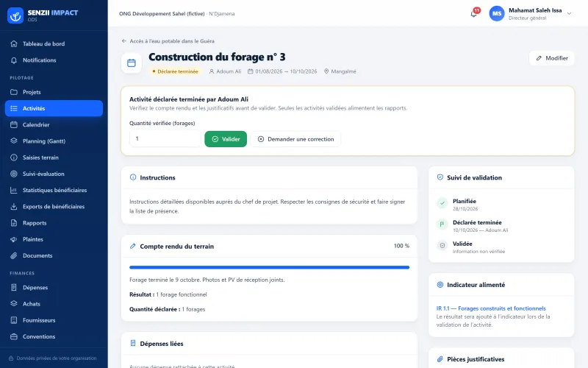
Task: Click the Senzii Impact logo icon
Action: coord(15,15)
